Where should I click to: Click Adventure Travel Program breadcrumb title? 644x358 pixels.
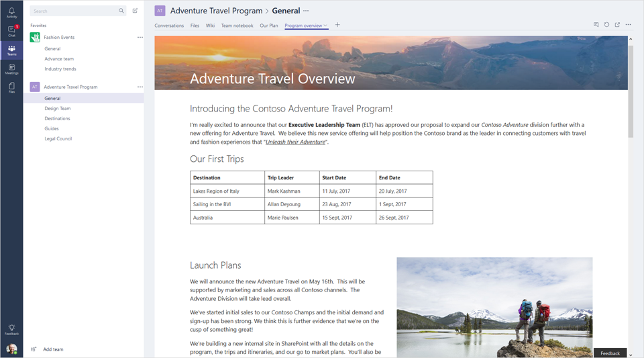(x=217, y=11)
